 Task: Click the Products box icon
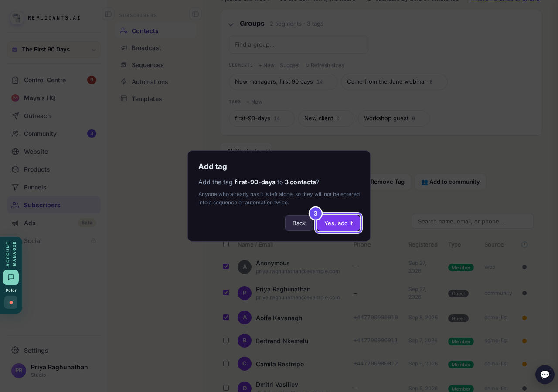pyautogui.click(x=15, y=169)
